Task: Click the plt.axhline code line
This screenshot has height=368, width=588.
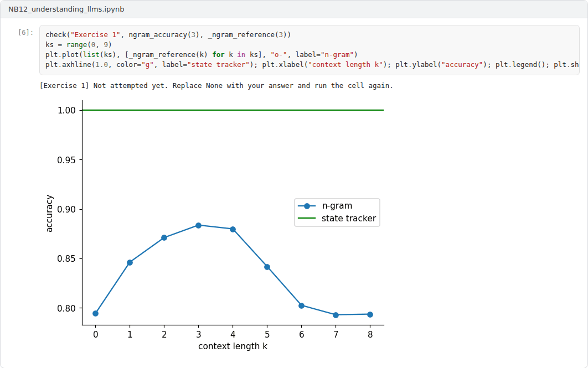Action: pos(312,64)
